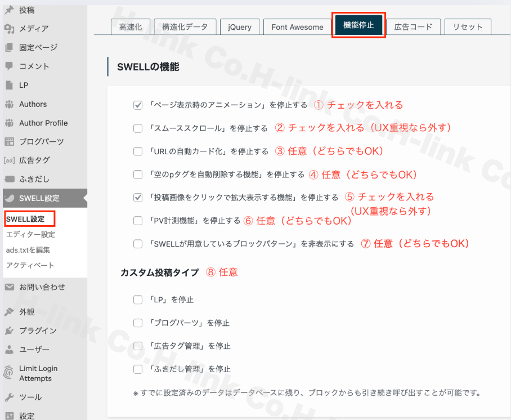Click the プラグイン plug icon
Viewport: 511px width, 420px height.
click(x=9, y=330)
